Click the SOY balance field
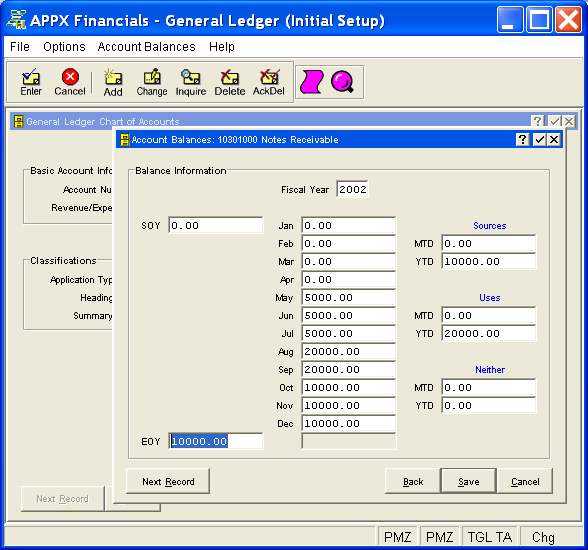 click(x=216, y=225)
